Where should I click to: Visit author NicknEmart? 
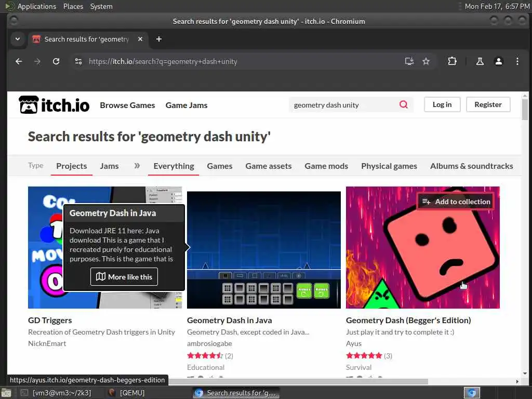point(47,343)
